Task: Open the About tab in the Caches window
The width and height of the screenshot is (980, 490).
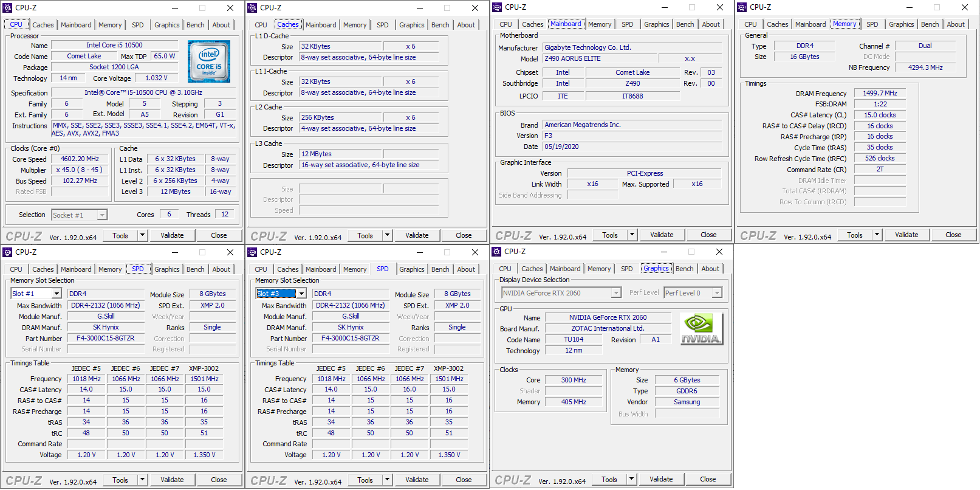Action: pos(466,25)
